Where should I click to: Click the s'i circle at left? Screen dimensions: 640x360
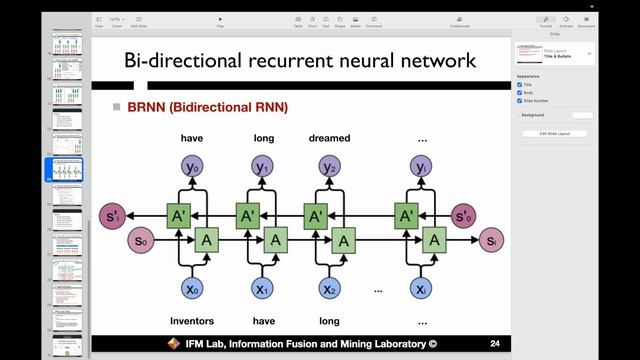[x=112, y=216]
